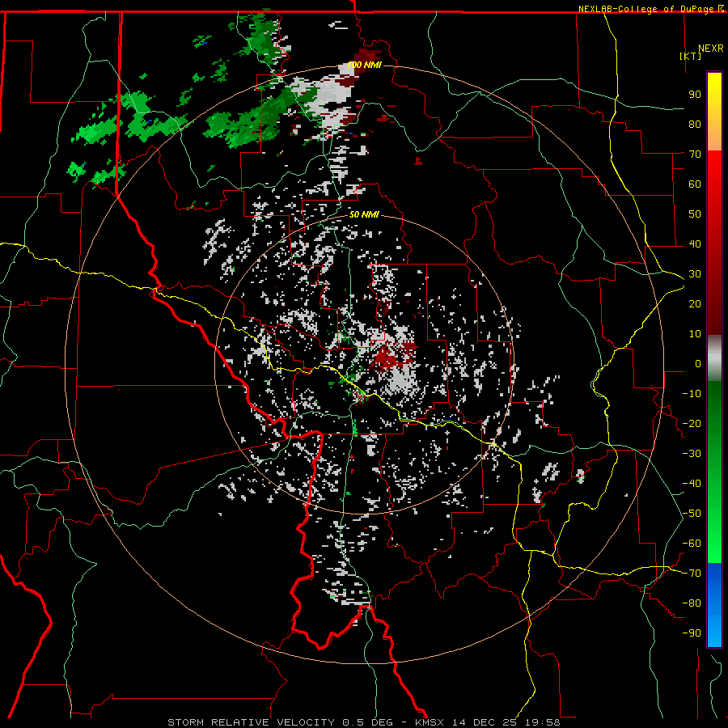This screenshot has height=728, width=728.
Task: Click the -70 knot scale label
Action: (692, 574)
